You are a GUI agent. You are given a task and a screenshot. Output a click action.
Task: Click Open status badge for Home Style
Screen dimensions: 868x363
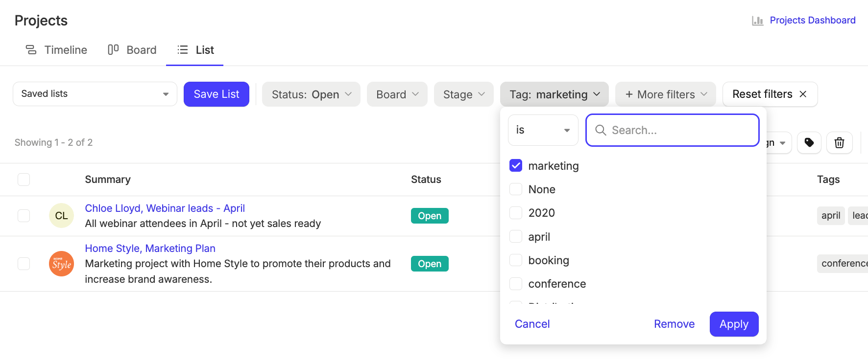(x=430, y=264)
